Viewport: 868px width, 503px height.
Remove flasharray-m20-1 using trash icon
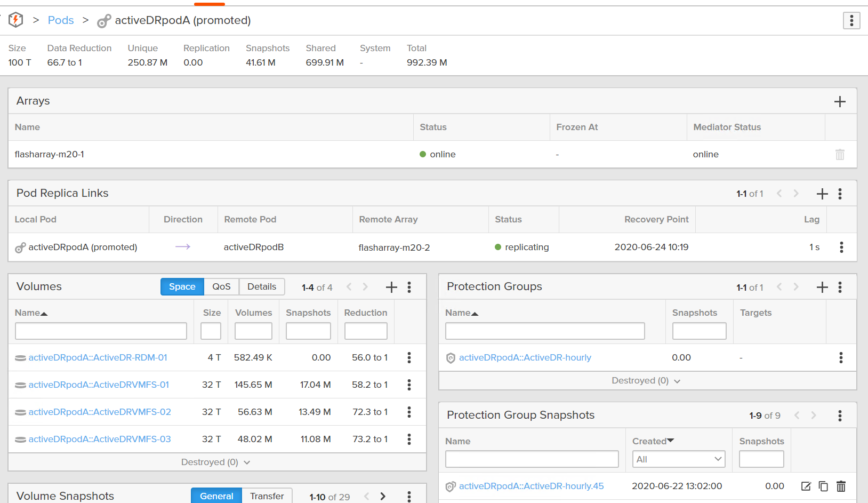coord(840,154)
